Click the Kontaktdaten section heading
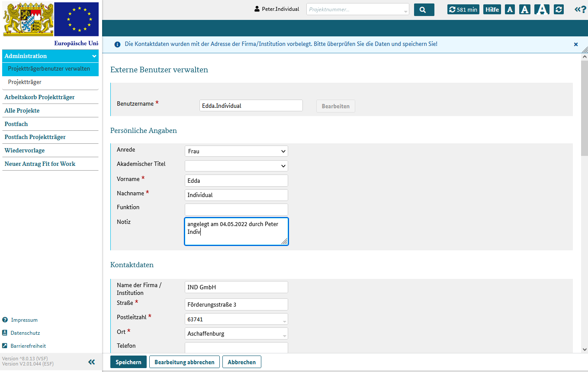The width and height of the screenshot is (588, 372). click(x=132, y=265)
